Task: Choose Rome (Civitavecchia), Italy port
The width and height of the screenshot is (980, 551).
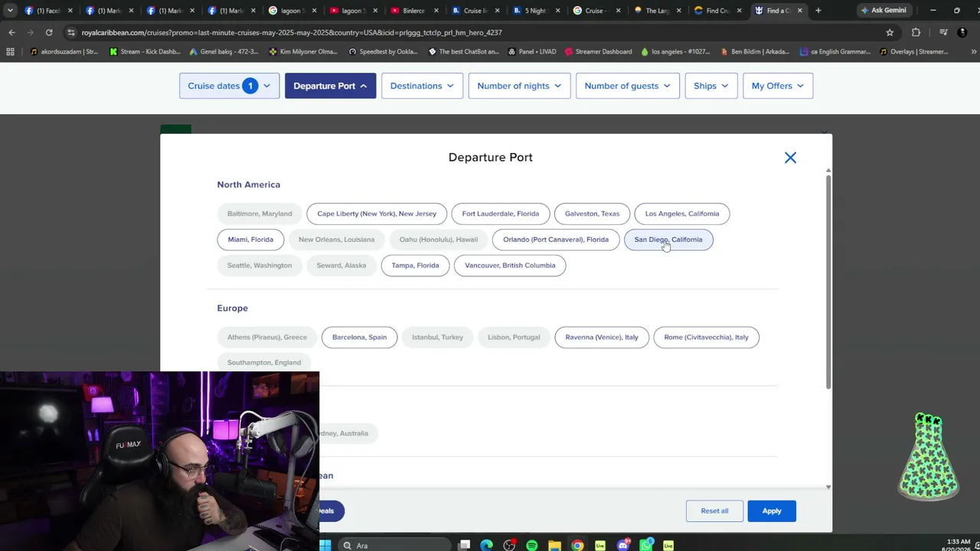Action: [706, 337]
